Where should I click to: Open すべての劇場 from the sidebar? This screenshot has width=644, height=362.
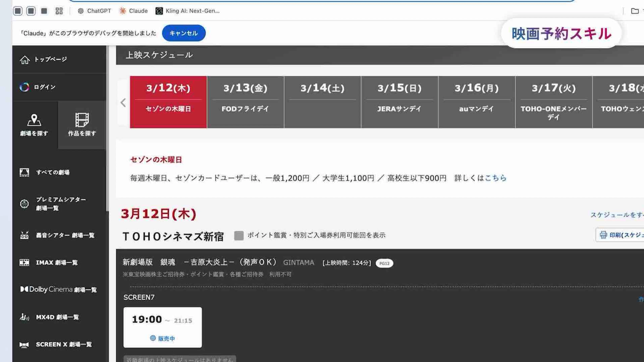pos(52,172)
